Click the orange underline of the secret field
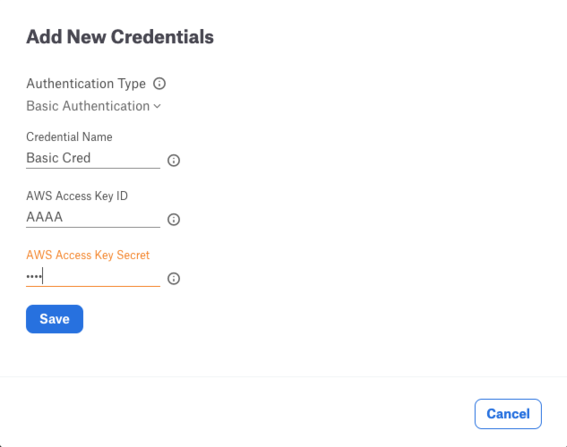Image resolution: width=567 pixels, height=447 pixels. (93, 286)
